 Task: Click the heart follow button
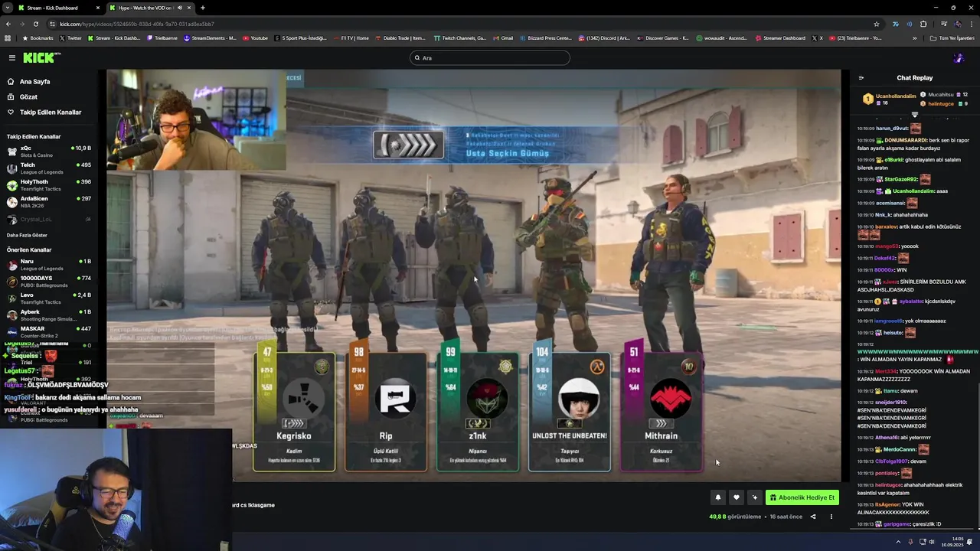pyautogui.click(x=737, y=497)
